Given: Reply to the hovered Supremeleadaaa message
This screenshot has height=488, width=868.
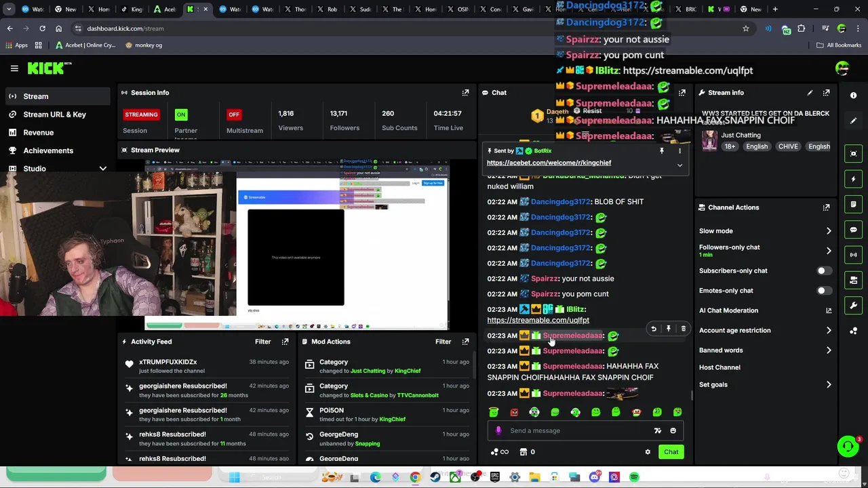Looking at the screenshot, I should click(x=653, y=329).
